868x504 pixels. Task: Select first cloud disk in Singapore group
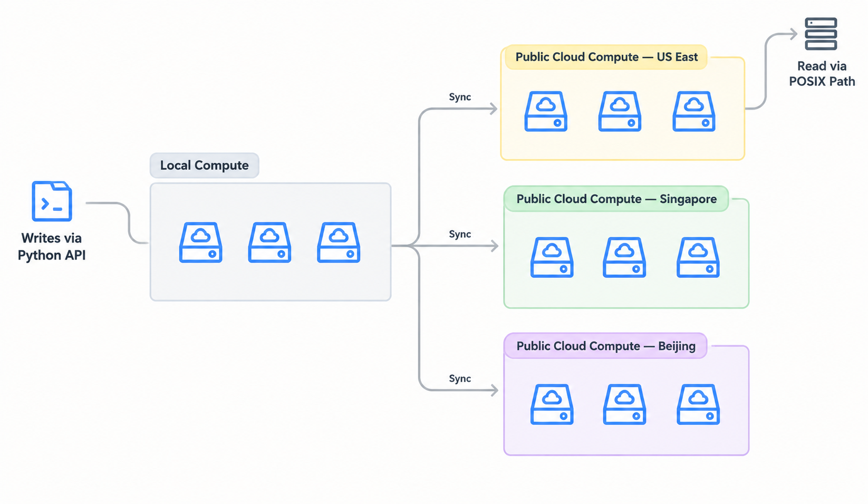point(552,257)
